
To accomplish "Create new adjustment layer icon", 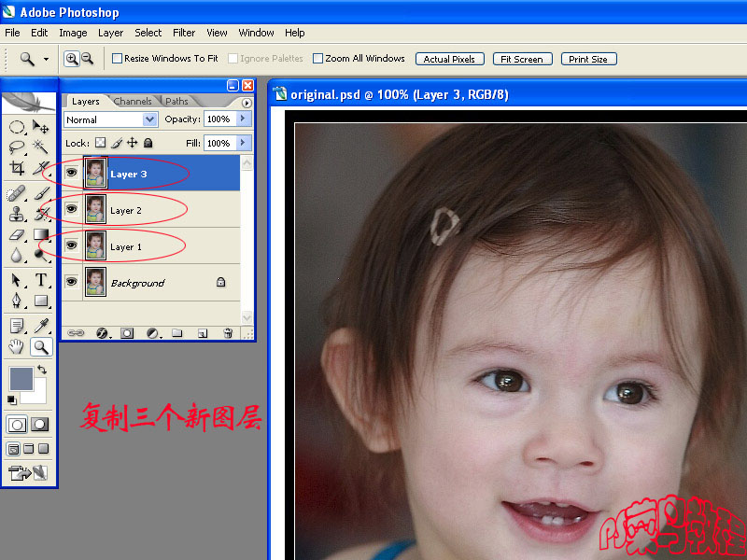I will (152, 333).
